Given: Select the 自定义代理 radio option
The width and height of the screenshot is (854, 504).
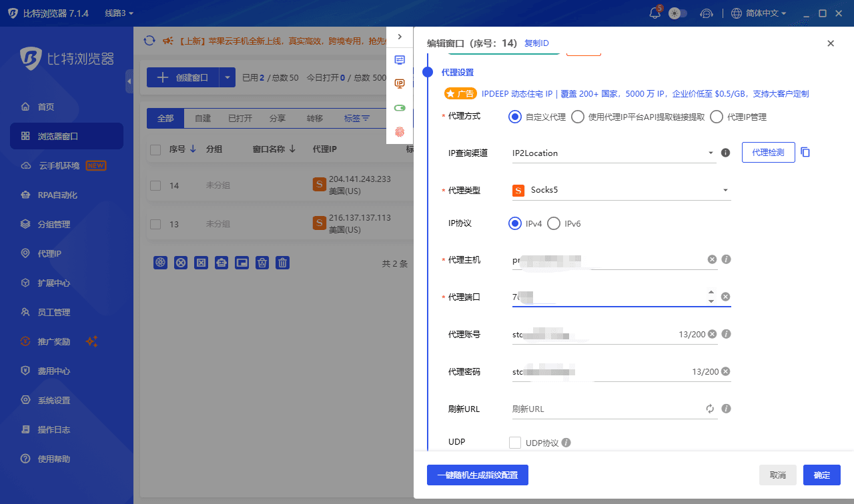Looking at the screenshot, I should tap(514, 117).
